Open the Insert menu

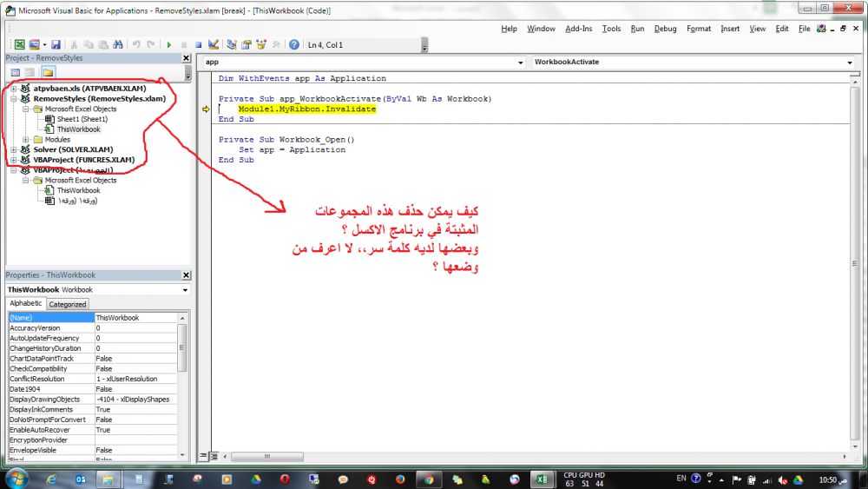(730, 29)
